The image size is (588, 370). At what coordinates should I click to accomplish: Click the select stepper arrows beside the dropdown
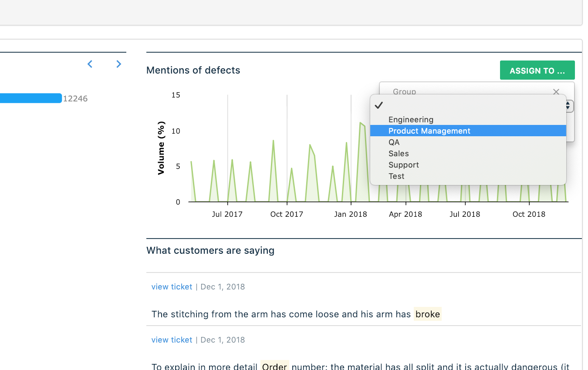pos(568,106)
